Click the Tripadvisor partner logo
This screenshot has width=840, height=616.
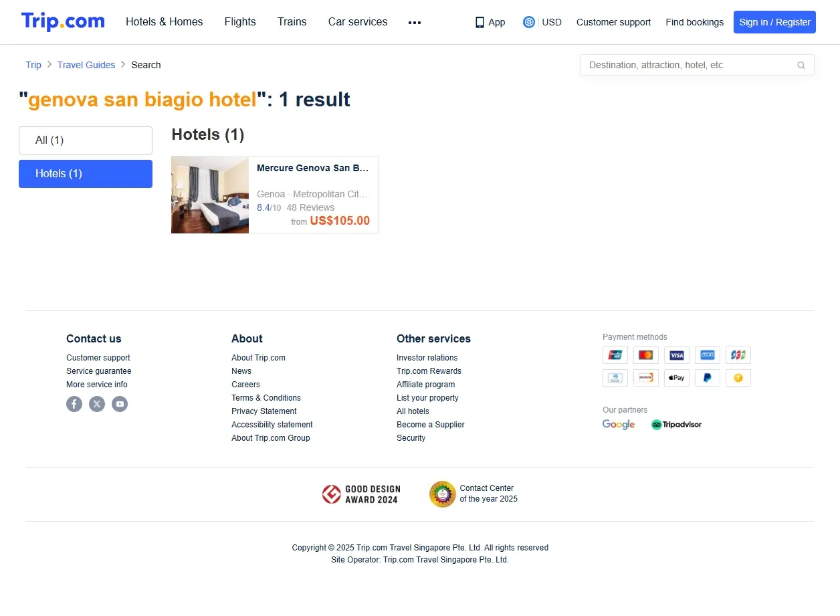(676, 425)
